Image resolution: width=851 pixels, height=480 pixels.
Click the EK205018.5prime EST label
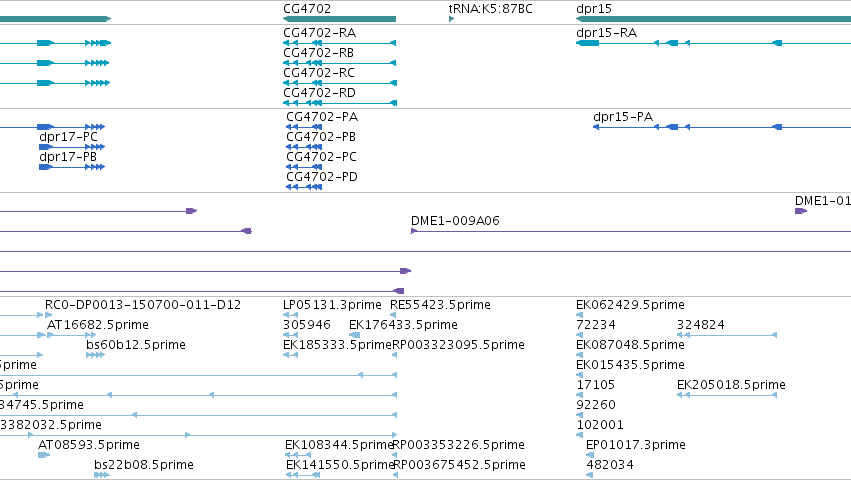(x=731, y=385)
